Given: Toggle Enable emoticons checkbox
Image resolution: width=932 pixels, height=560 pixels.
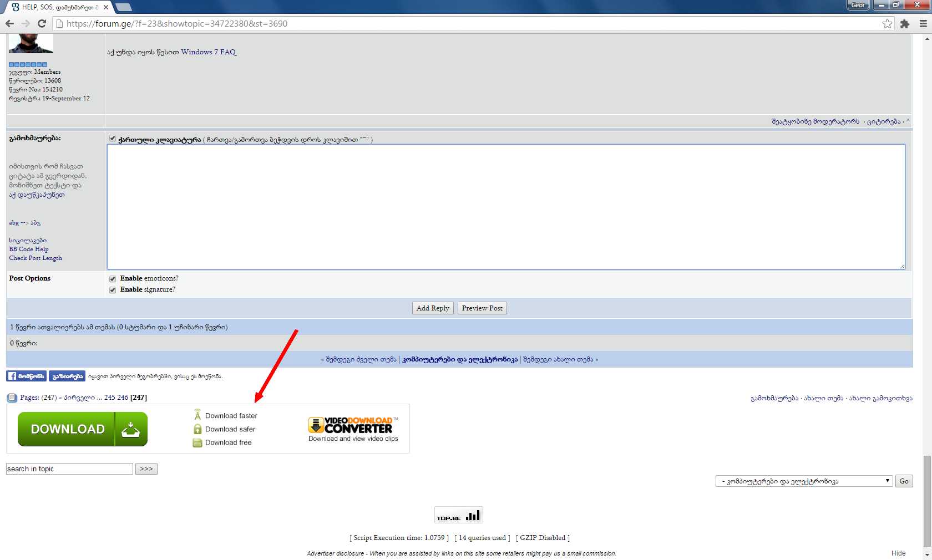Looking at the screenshot, I should point(113,278).
